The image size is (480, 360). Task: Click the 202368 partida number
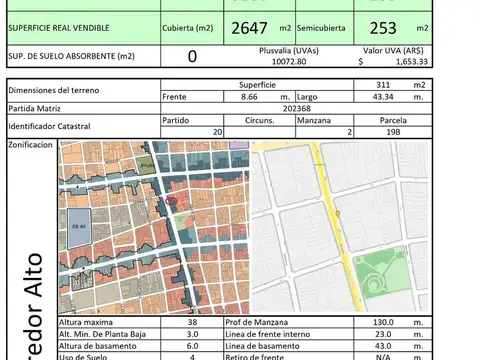pyautogui.click(x=296, y=109)
